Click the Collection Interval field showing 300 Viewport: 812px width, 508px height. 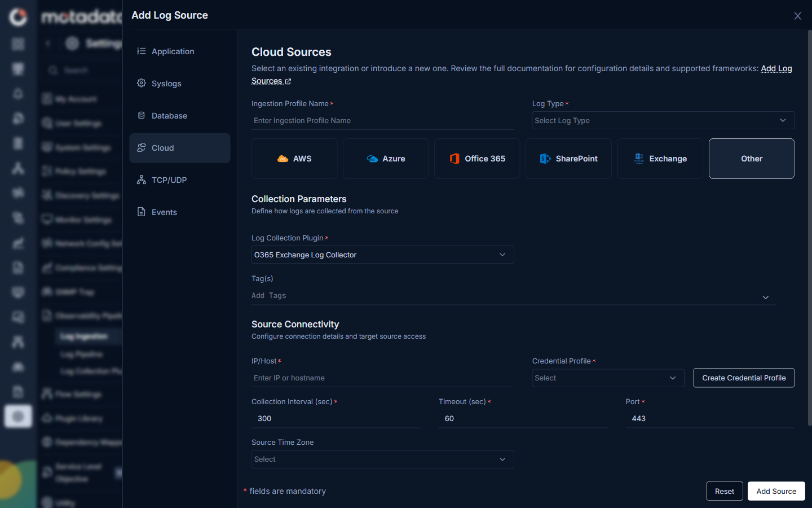(336, 418)
